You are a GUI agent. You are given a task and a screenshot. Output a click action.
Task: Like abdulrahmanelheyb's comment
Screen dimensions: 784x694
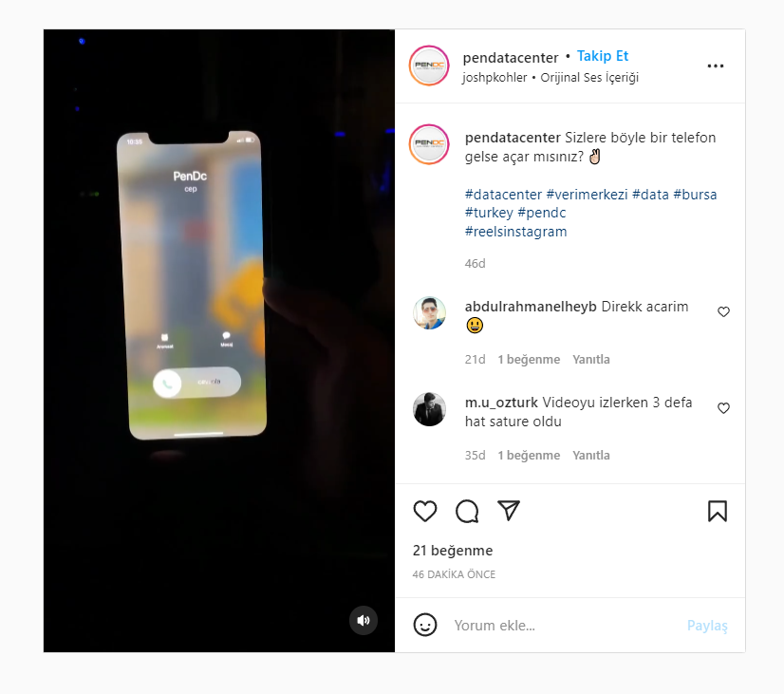coord(723,312)
